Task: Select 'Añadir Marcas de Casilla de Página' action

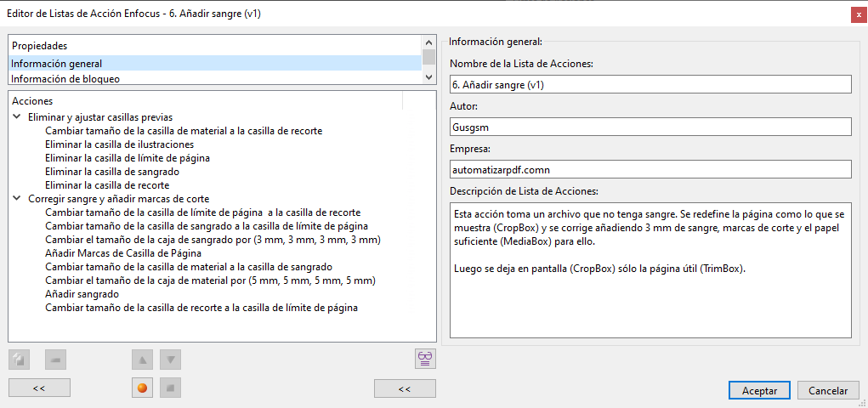Action: (x=122, y=253)
